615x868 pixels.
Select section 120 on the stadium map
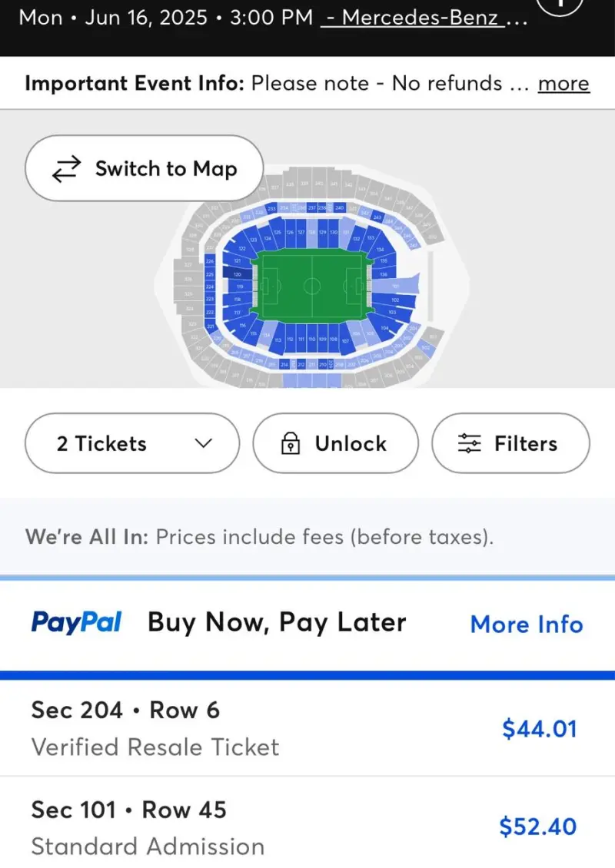click(x=236, y=273)
